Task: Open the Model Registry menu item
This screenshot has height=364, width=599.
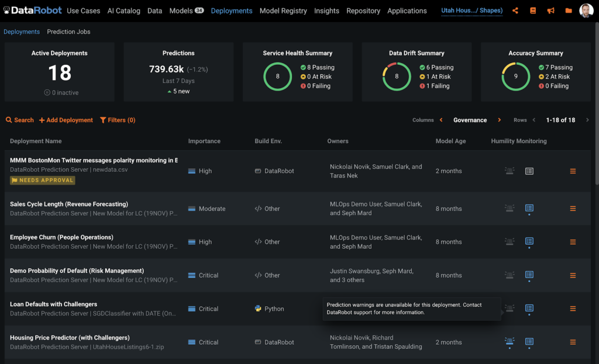Action: click(x=283, y=11)
